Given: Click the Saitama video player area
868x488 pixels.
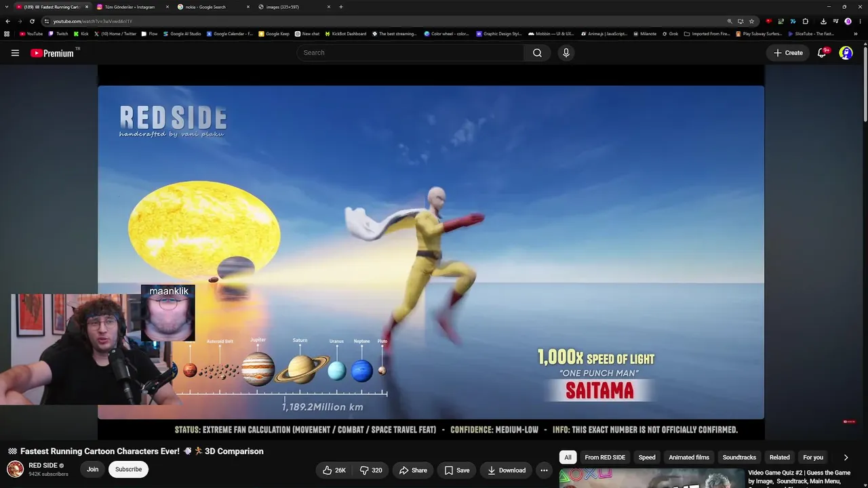Looking at the screenshot, I should (x=431, y=252).
